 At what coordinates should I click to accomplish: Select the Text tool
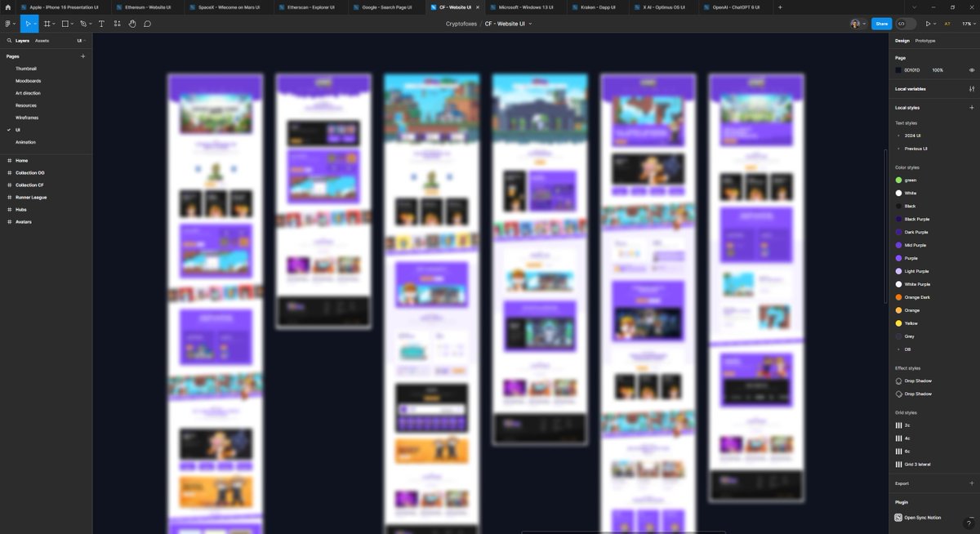pyautogui.click(x=101, y=24)
